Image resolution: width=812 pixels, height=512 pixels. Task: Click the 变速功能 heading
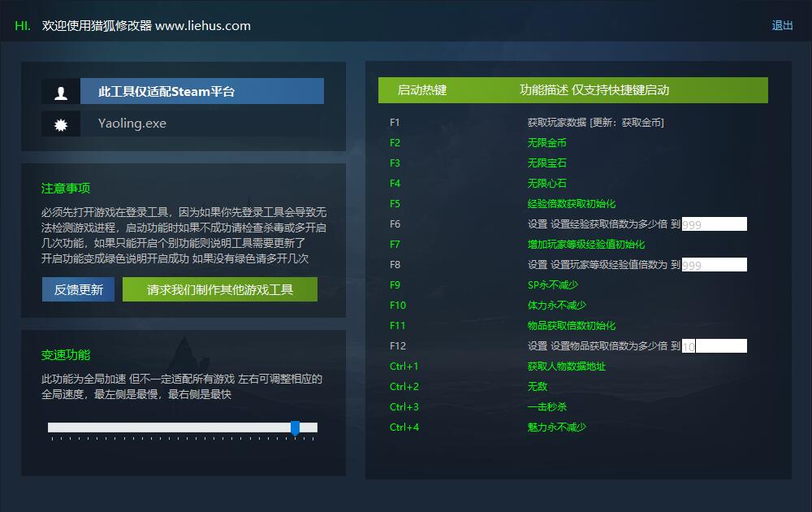[x=66, y=355]
